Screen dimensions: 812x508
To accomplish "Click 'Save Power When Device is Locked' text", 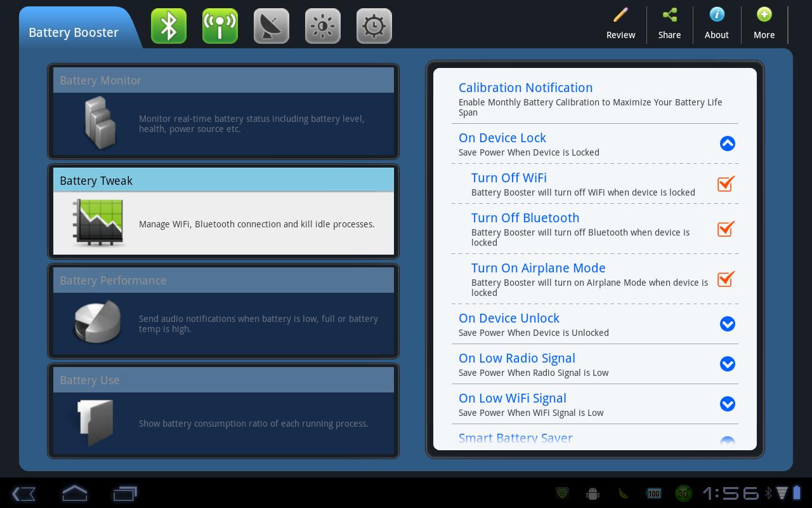I will 529,152.
